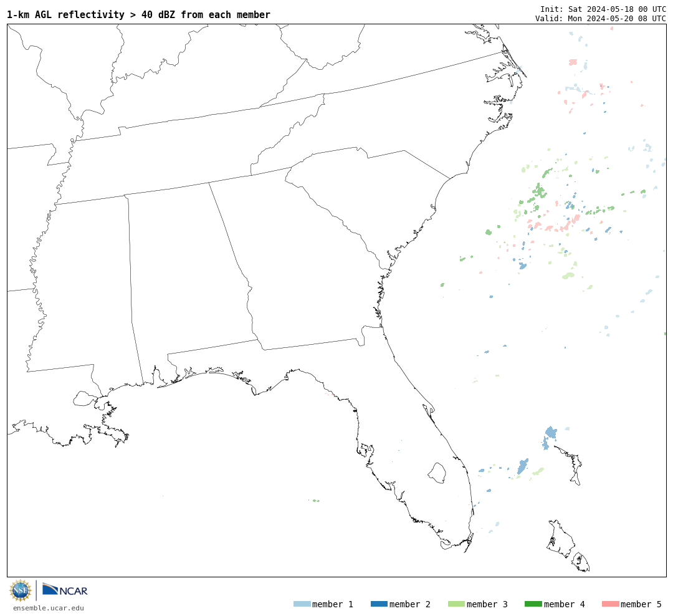
Task: Select the 'member 5' legend label
Action: pos(641,604)
